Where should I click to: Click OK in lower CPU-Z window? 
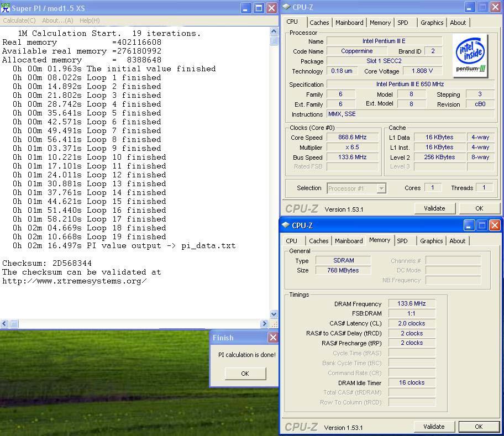tap(479, 427)
